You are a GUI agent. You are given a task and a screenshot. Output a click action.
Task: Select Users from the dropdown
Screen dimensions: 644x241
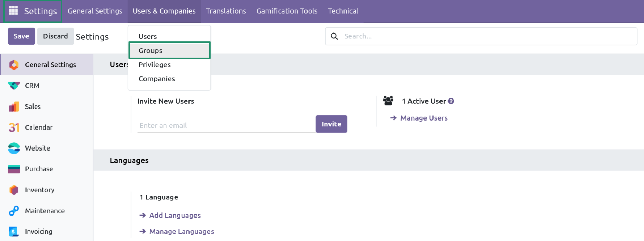tap(169, 36)
